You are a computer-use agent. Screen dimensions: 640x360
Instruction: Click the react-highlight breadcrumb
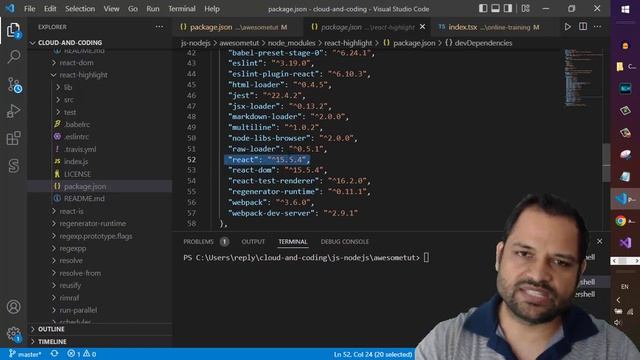[348, 43]
